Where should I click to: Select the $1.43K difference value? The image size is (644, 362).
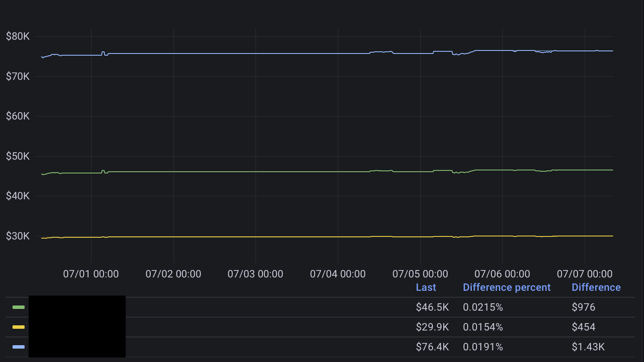[588, 346]
